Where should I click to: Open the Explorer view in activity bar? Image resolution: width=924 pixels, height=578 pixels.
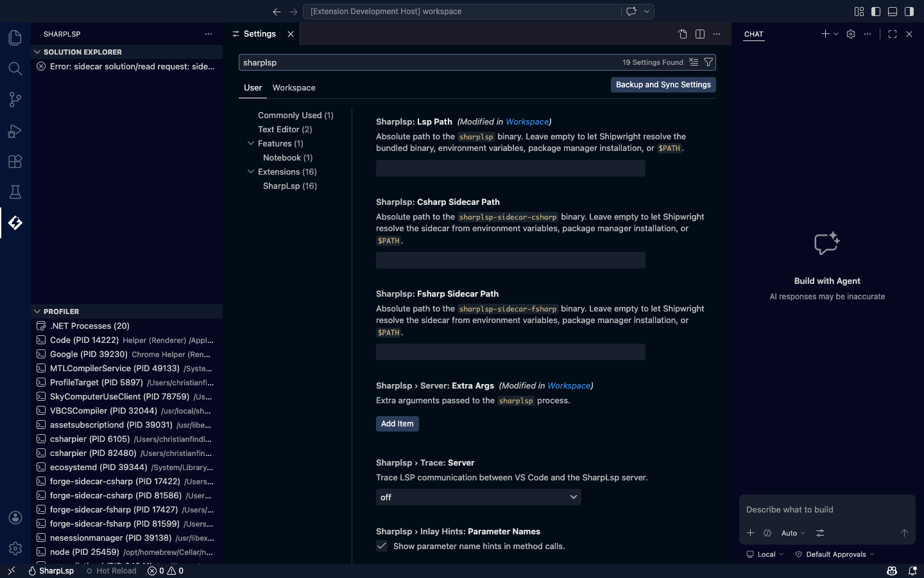15,38
